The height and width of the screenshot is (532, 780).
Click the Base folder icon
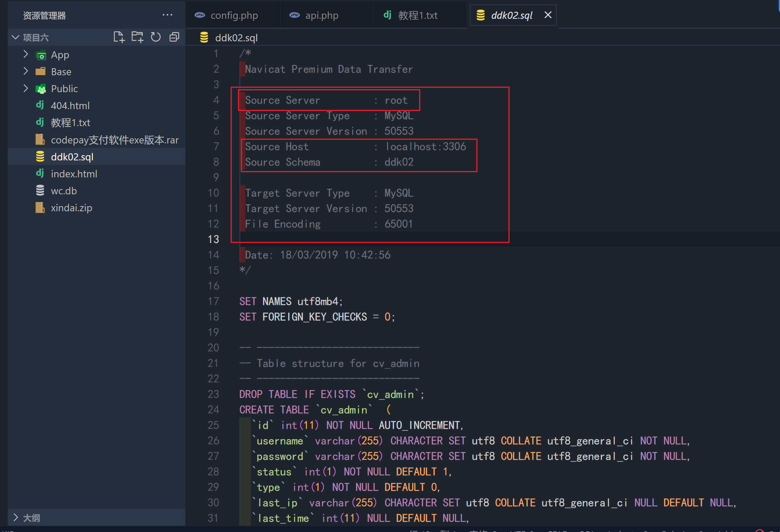point(41,72)
